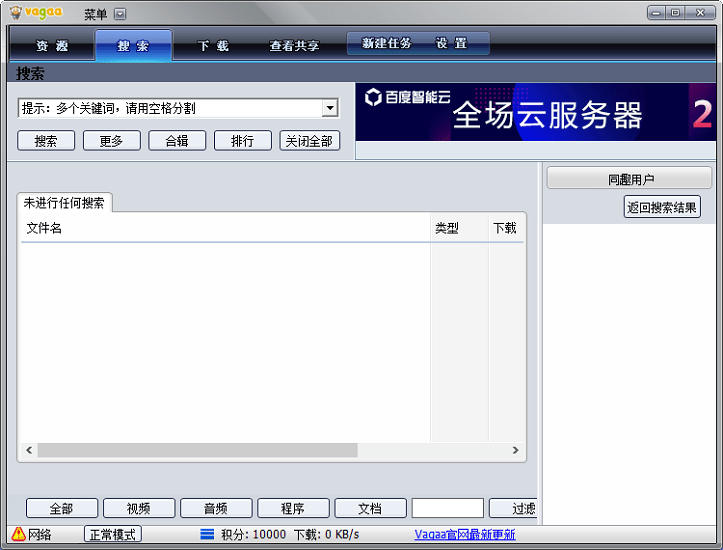Screen dimensions: 723x550
Task: Click the 合辑 button
Action: tap(177, 141)
